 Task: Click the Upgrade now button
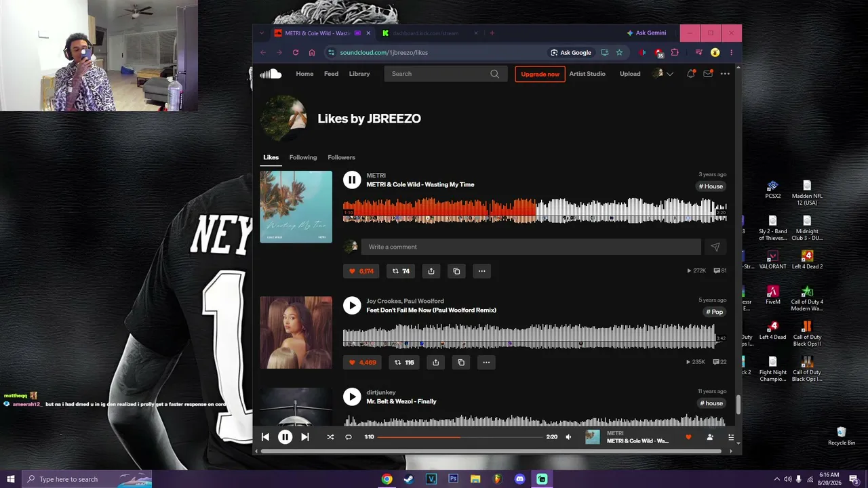[540, 74]
